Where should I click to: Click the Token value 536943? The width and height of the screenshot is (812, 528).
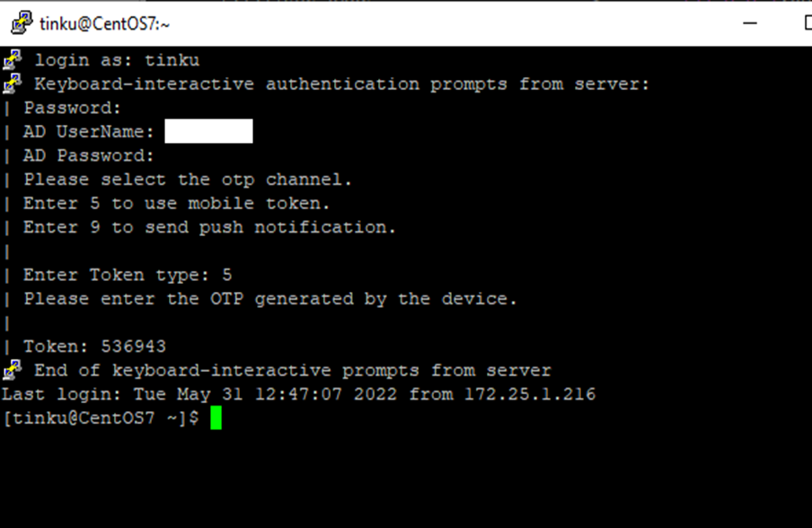coord(134,347)
